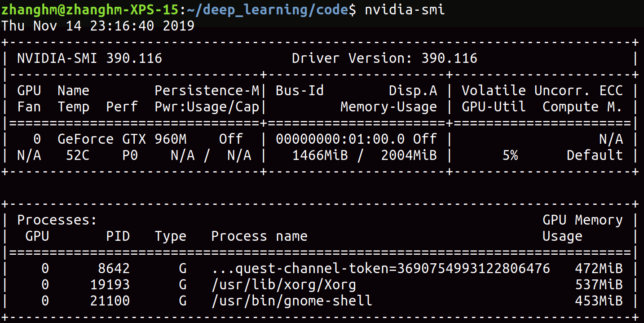The width and height of the screenshot is (644, 323).
Task: Click the Perf column header
Action: pos(122,107)
